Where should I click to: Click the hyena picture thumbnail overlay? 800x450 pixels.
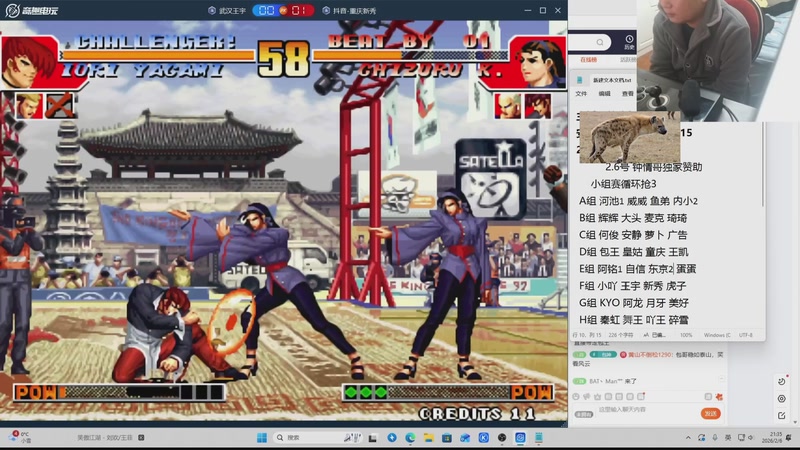tap(630, 137)
